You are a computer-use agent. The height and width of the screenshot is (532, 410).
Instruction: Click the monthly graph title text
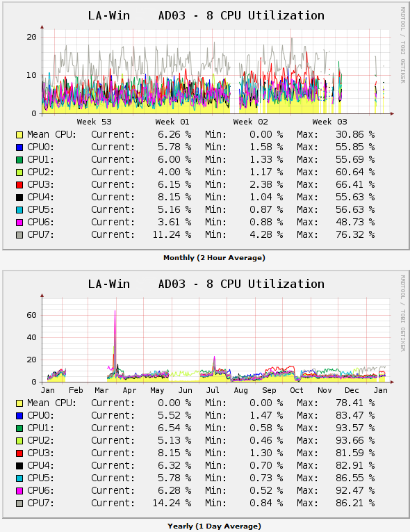[206, 15]
